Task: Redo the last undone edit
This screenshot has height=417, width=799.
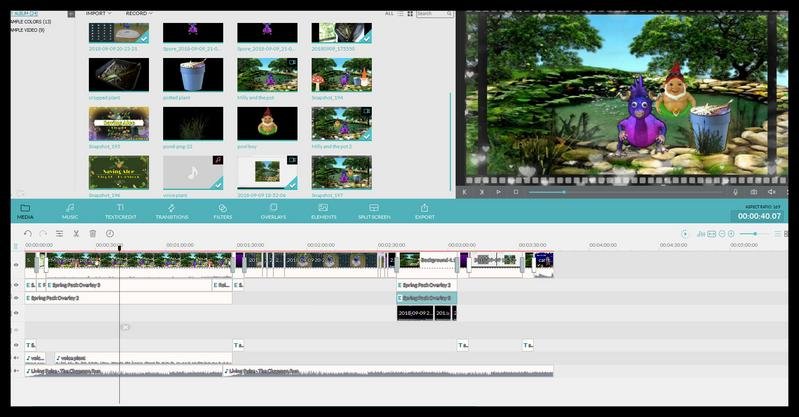Action: pyautogui.click(x=43, y=233)
